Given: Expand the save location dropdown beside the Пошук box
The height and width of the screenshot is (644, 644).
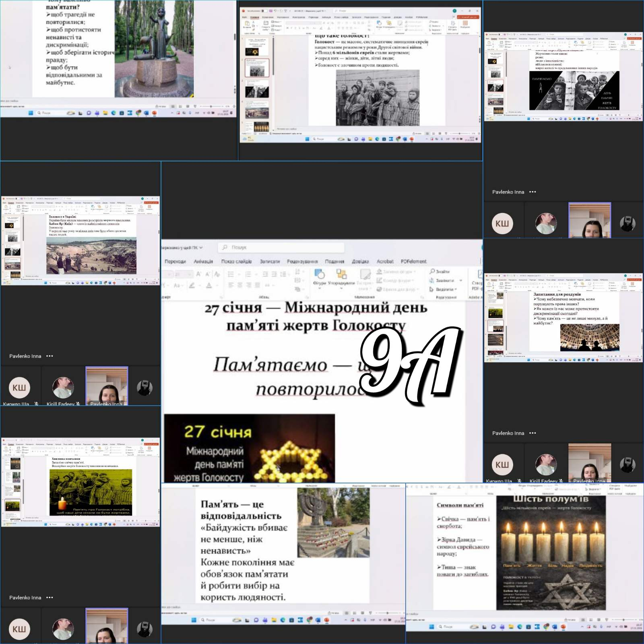Looking at the screenshot, I should [201, 248].
